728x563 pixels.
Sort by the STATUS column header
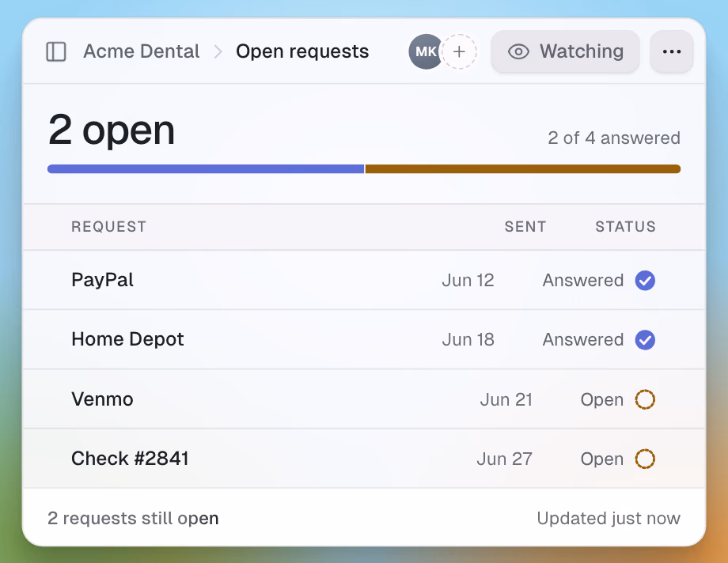[625, 226]
